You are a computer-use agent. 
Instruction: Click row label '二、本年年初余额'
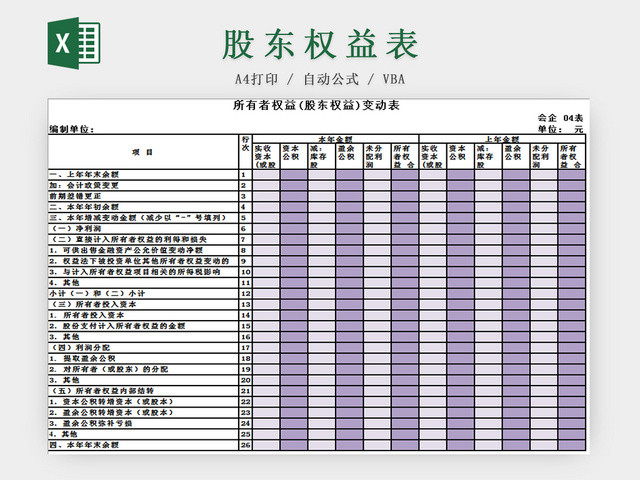point(84,207)
